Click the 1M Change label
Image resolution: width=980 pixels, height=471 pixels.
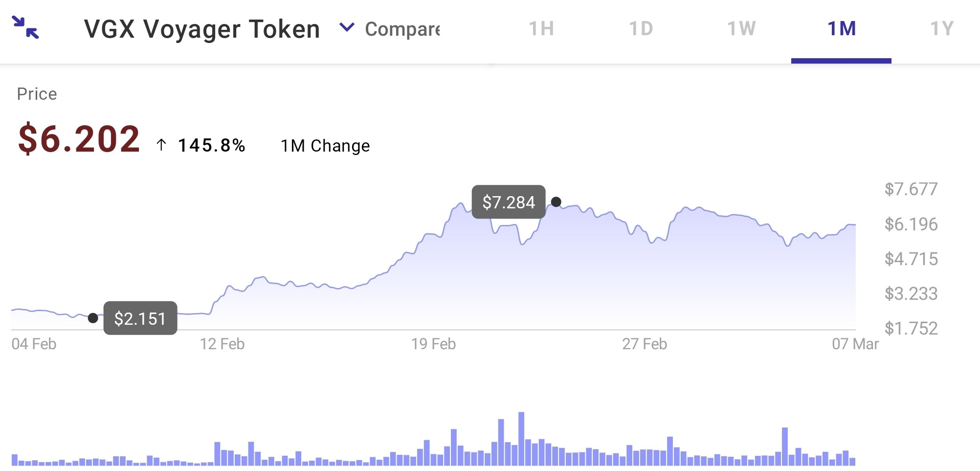tap(325, 145)
